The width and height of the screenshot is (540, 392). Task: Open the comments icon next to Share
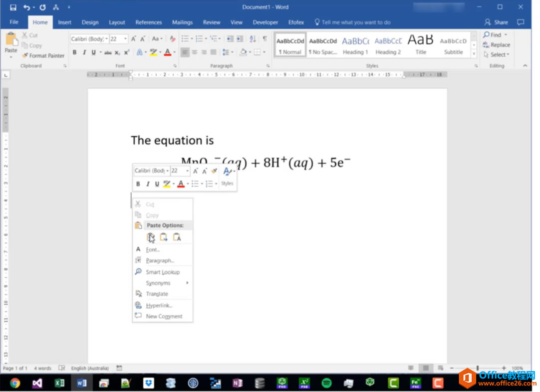pyautogui.click(x=521, y=22)
